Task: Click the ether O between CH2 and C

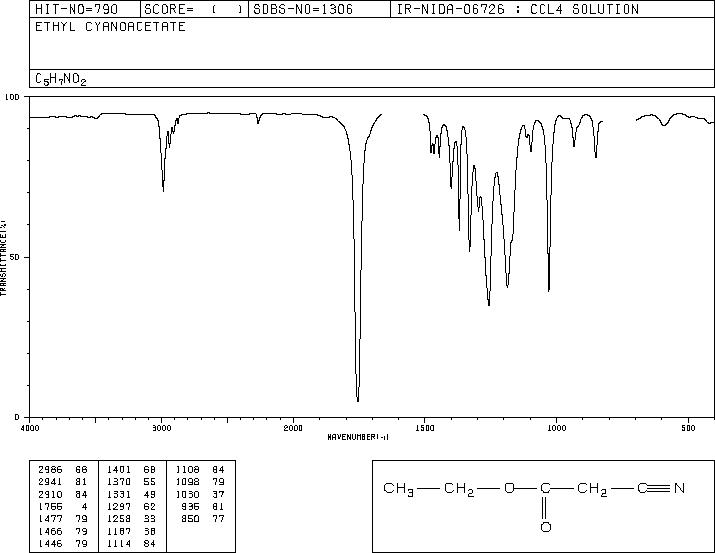Action: pyautogui.click(x=509, y=488)
